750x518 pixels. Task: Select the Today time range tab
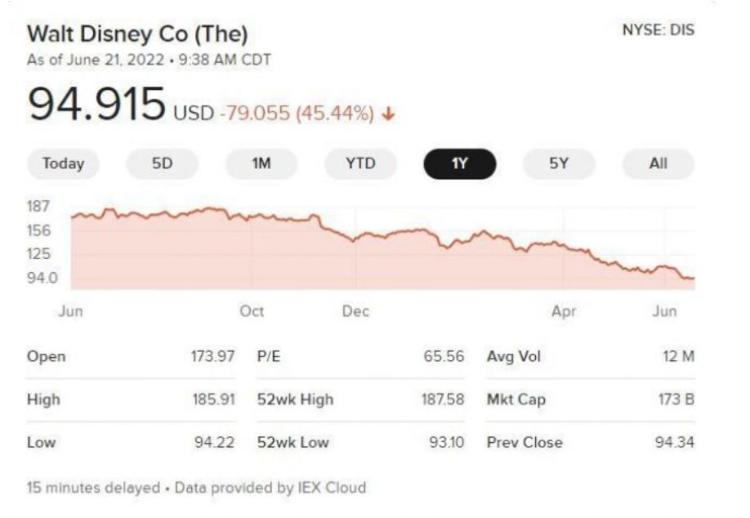coord(63,164)
